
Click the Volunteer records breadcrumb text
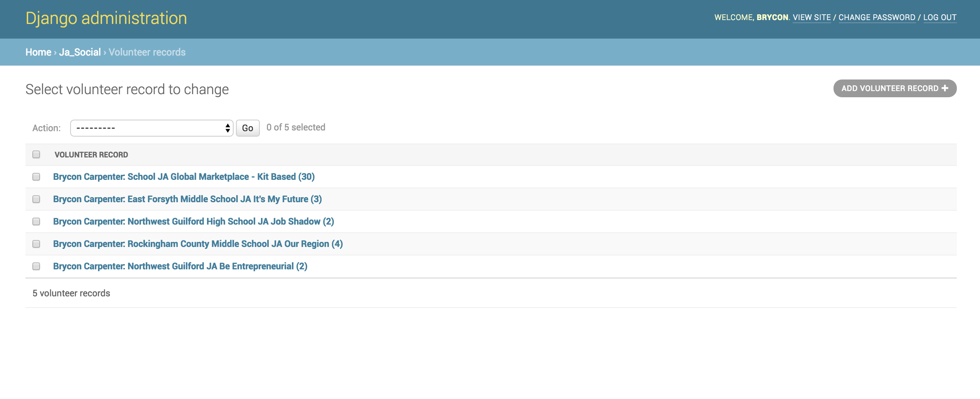147,52
